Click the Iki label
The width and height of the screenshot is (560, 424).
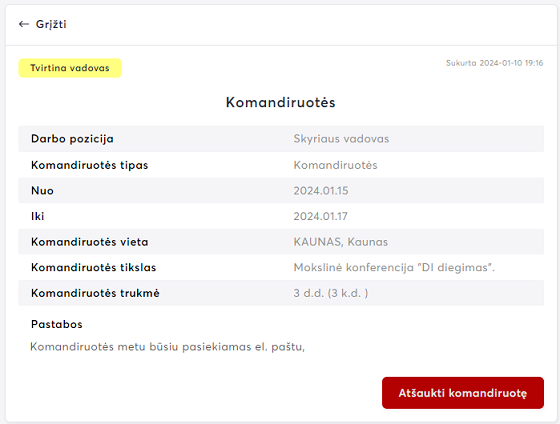coord(38,216)
